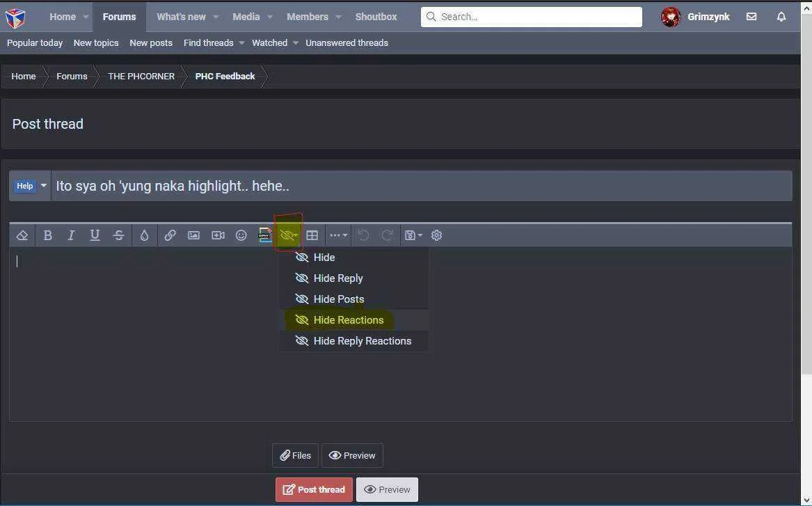
Task: Toggle strikethrough text formatting
Action: point(118,236)
